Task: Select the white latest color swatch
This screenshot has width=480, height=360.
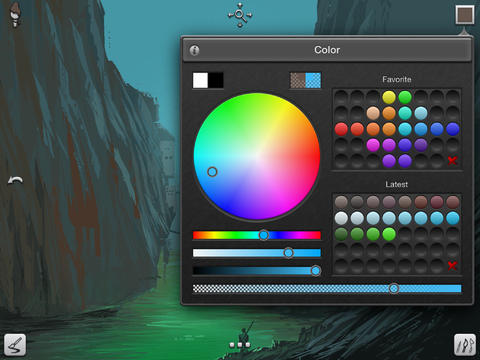Action: click(x=341, y=218)
